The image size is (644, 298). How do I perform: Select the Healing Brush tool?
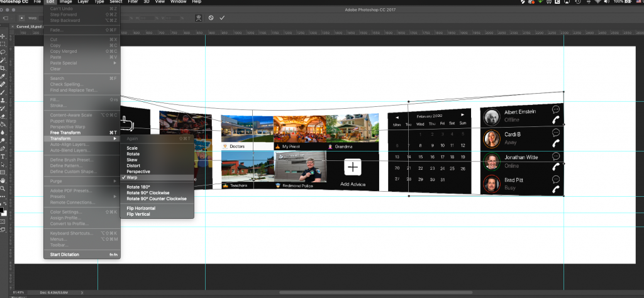click(3, 84)
